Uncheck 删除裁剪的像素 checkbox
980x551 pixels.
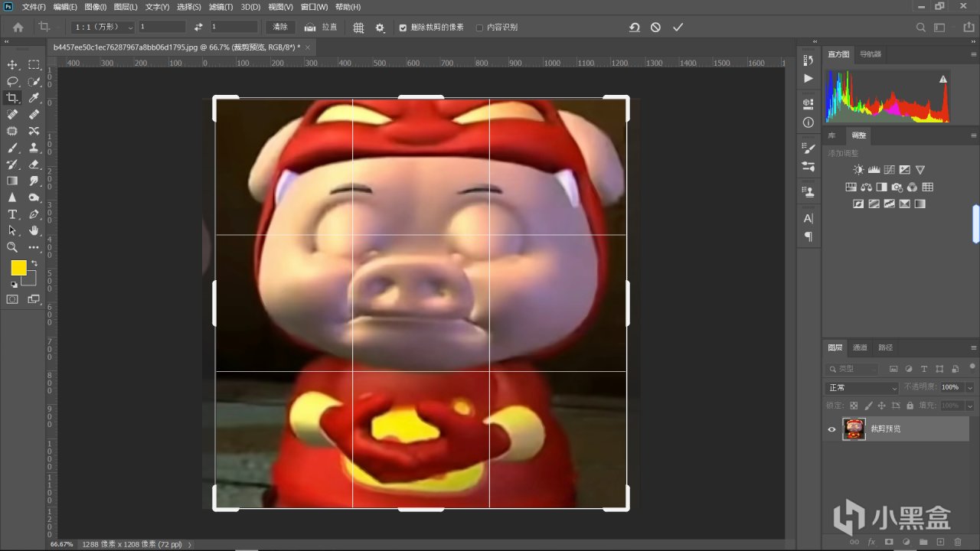point(403,28)
